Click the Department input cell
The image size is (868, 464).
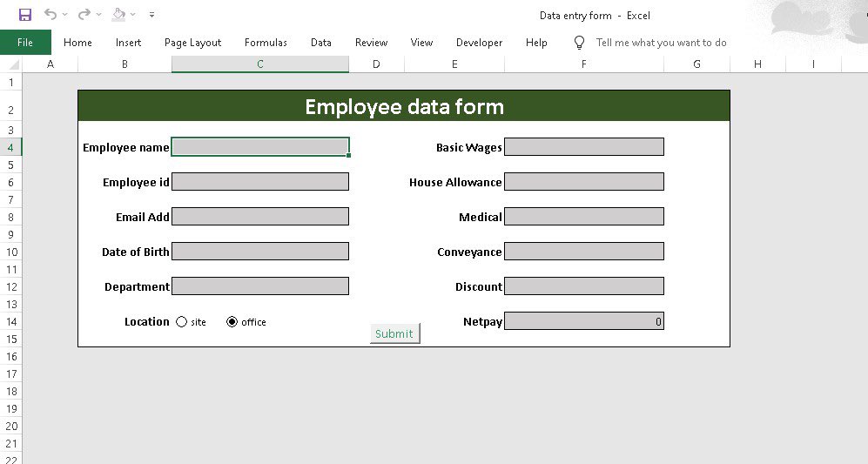tap(260, 286)
